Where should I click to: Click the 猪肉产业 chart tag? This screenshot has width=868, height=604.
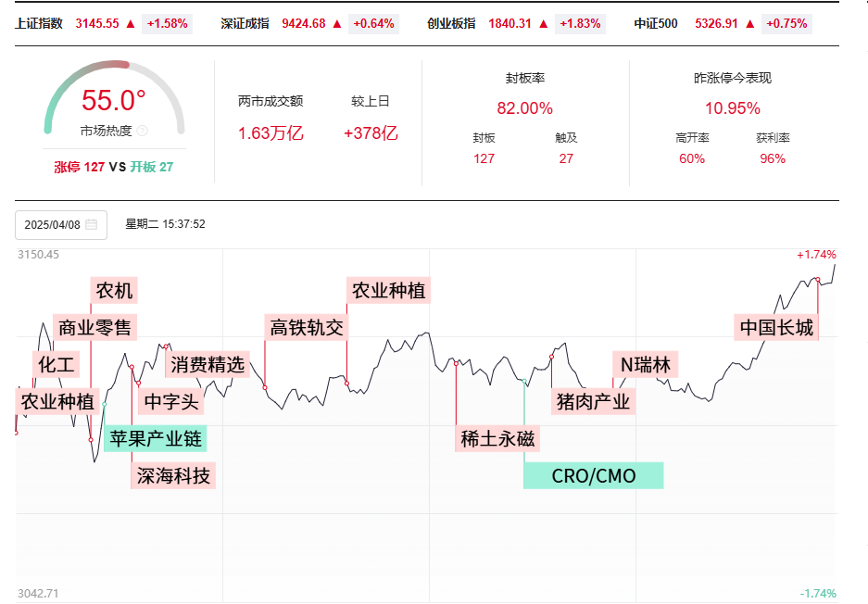click(594, 401)
